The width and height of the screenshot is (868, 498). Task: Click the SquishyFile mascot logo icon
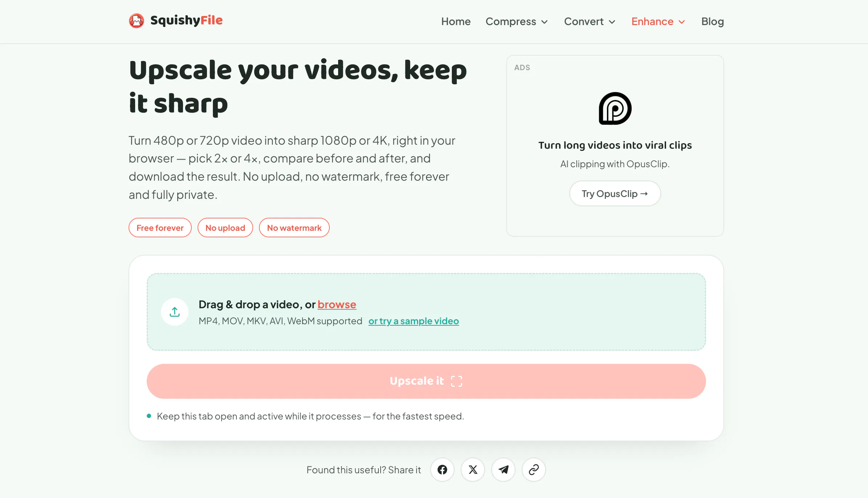click(137, 21)
